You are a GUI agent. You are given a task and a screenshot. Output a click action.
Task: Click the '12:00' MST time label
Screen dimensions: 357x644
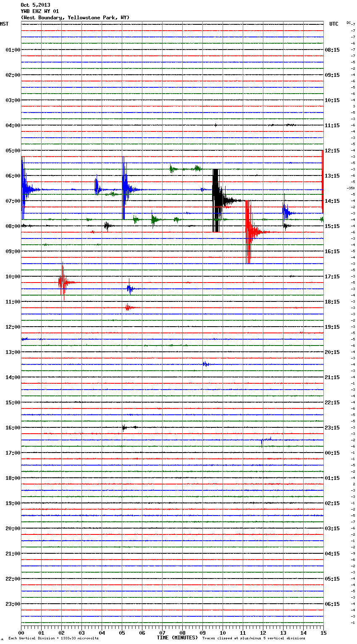point(13,327)
